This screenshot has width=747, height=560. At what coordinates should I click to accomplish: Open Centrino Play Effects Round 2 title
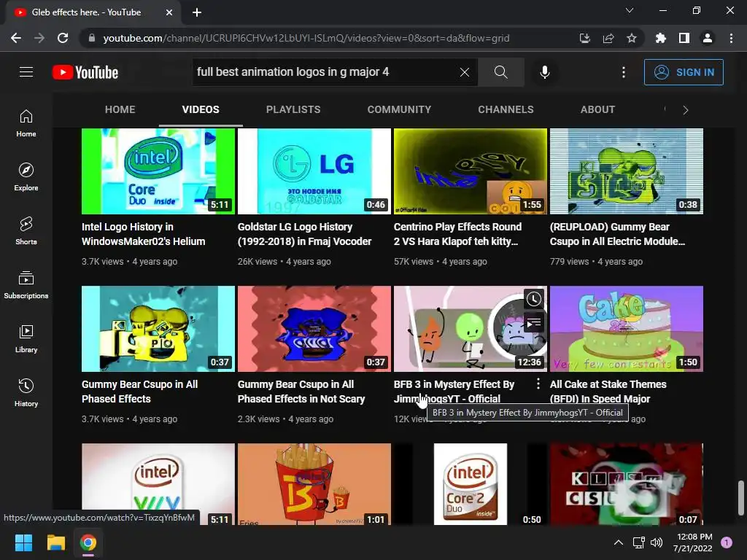pyautogui.click(x=458, y=234)
